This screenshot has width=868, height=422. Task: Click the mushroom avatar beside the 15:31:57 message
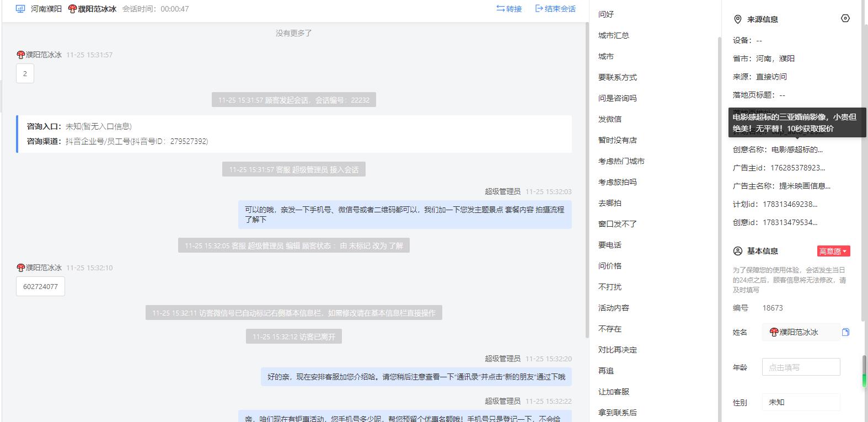click(x=21, y=55)
